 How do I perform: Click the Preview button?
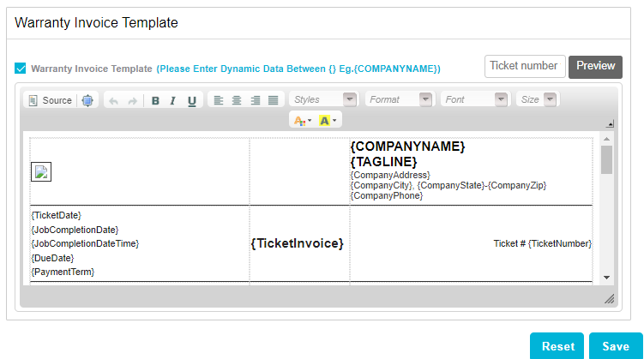tap(595, 66)
